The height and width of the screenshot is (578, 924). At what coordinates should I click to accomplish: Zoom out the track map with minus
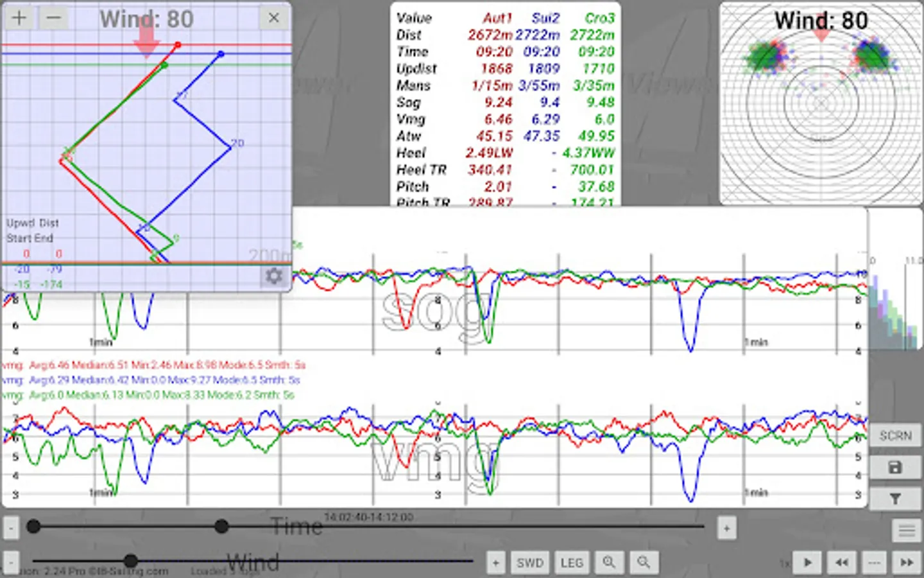54,18
